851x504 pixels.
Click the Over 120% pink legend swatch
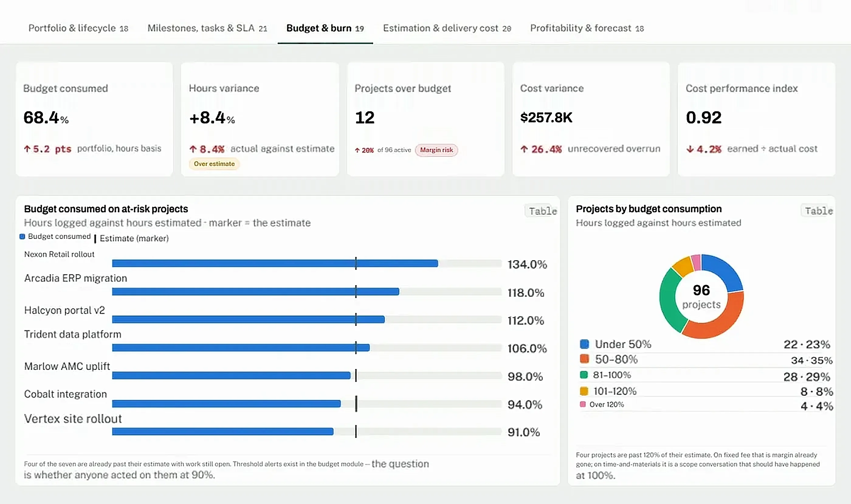(583, 404)
